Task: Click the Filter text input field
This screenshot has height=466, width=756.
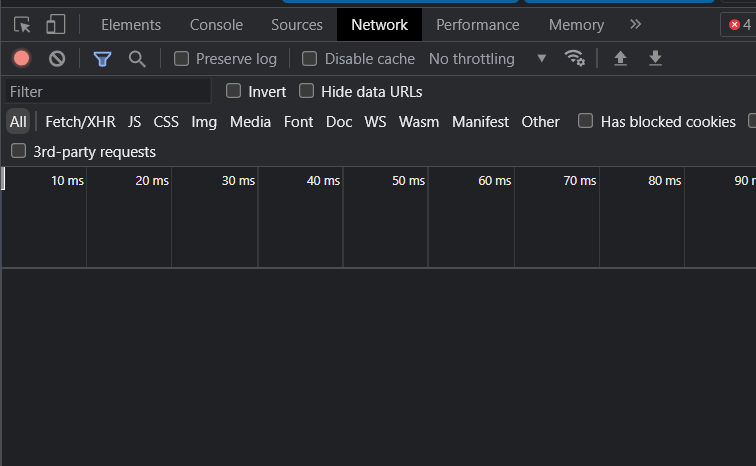Action: (107, 92)
